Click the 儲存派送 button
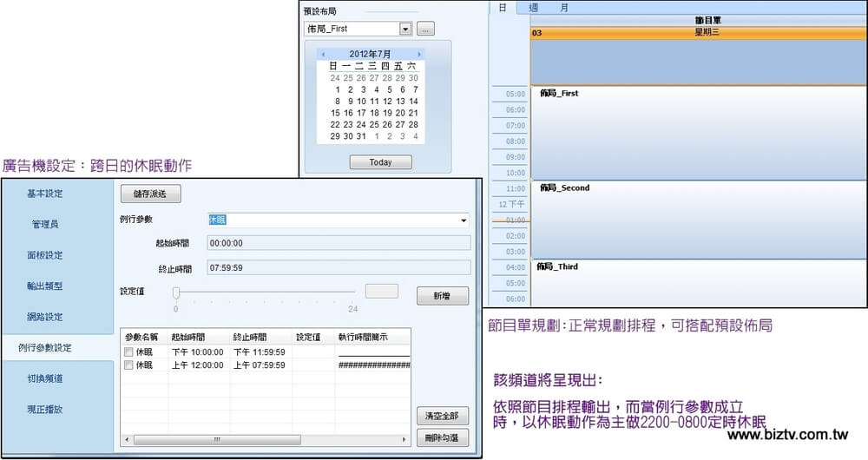Screen dimensions: 868x460 [150, 194]
